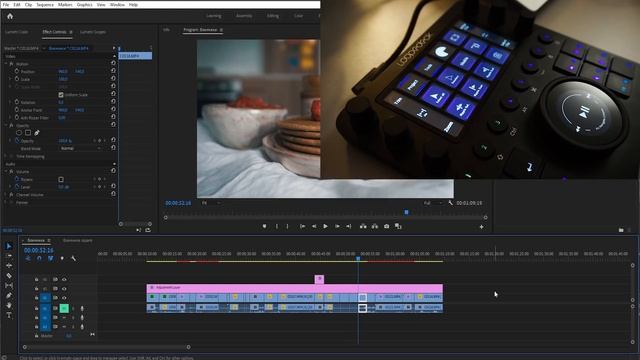Open the File menu
Image resolution: width=640 pixels, height=360 pixels.
pos(6,4)
